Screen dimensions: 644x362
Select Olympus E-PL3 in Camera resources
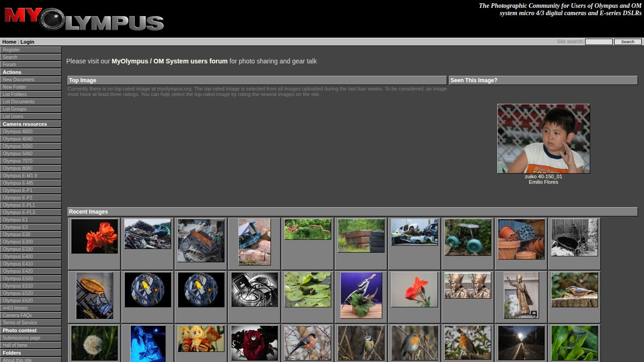click(x=31, y=212)
